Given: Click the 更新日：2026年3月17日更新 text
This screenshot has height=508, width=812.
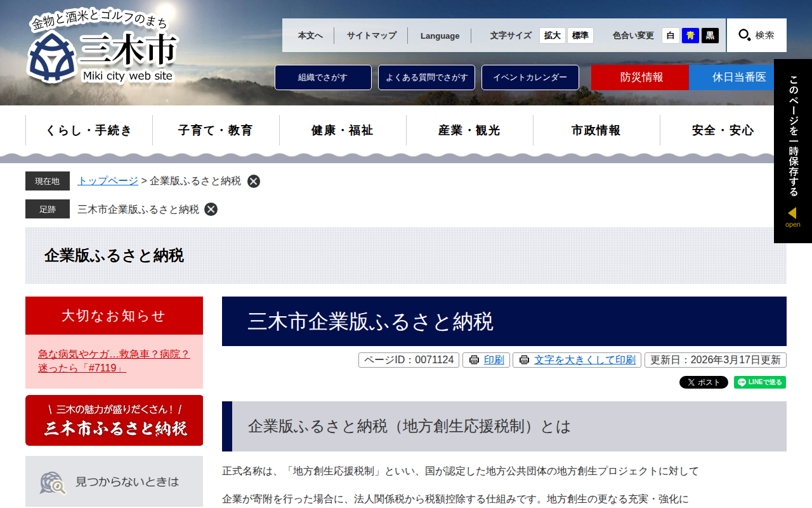Looking at the screenshot, I should tap(716, 360).
